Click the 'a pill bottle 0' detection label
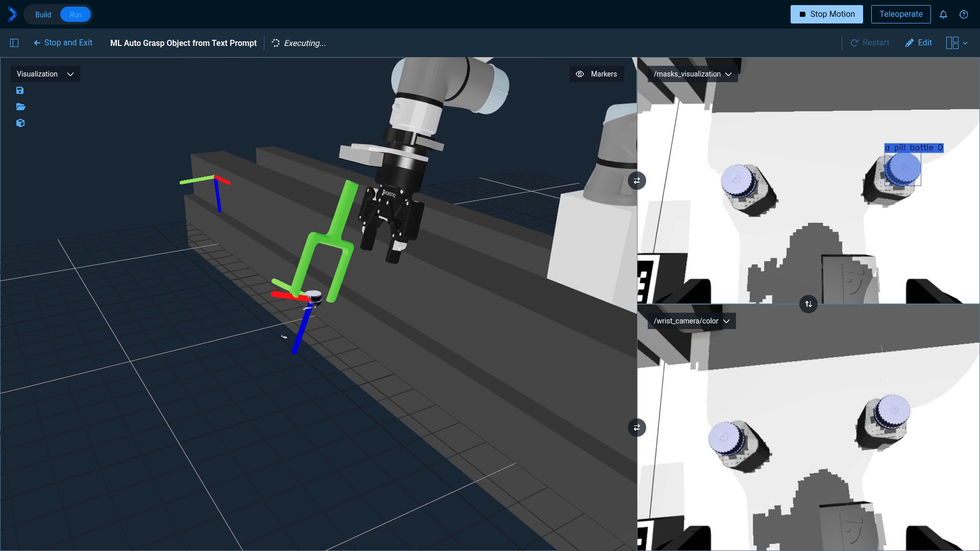Image resolution: width=980 pixels, height=551 pixels. 914,148
